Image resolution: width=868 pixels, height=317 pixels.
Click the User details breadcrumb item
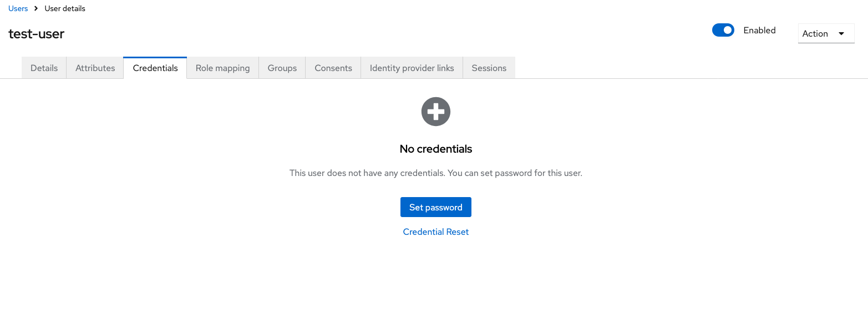click(x=65, y=9)
